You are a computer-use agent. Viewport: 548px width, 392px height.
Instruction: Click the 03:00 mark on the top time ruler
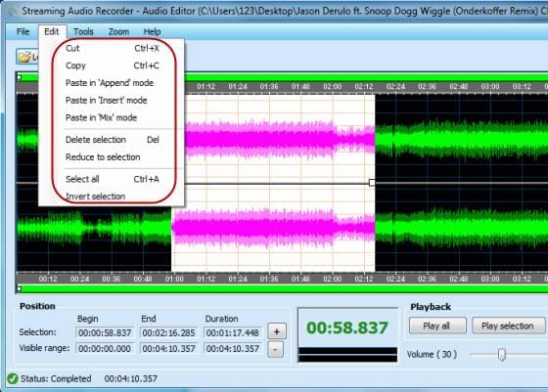(490, 87)
